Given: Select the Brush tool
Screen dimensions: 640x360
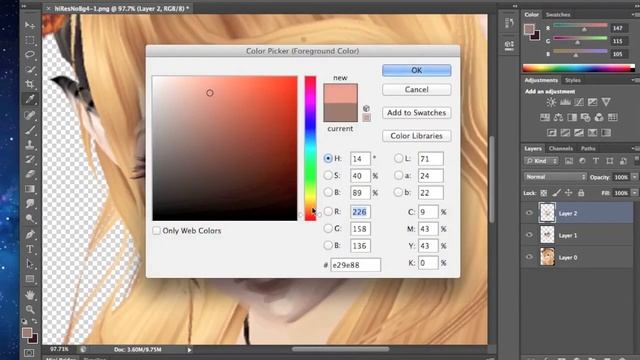Looking at the screenshot, I should [x=30, y=130].
